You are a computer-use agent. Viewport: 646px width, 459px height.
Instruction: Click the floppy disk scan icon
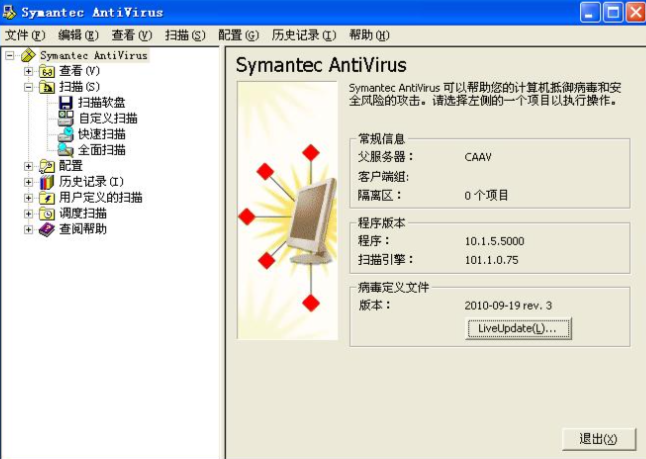(x=65, y=103)
